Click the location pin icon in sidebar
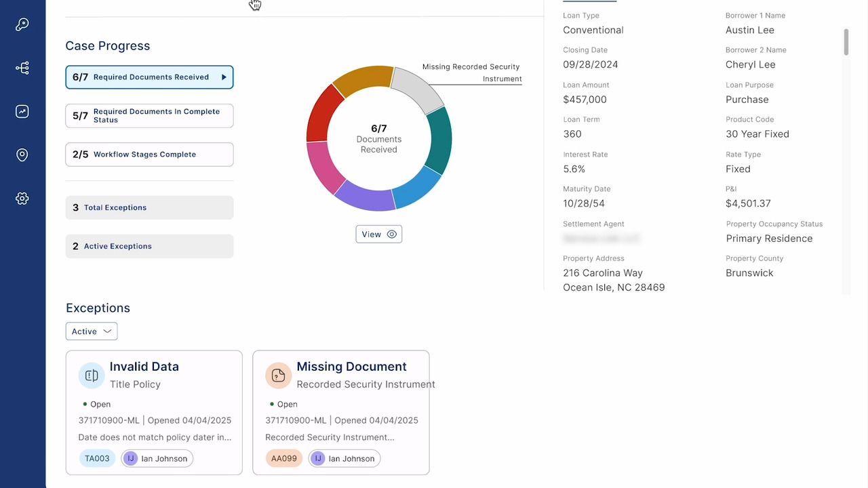This screenshot has width=868, height=488. coord(22,155)
